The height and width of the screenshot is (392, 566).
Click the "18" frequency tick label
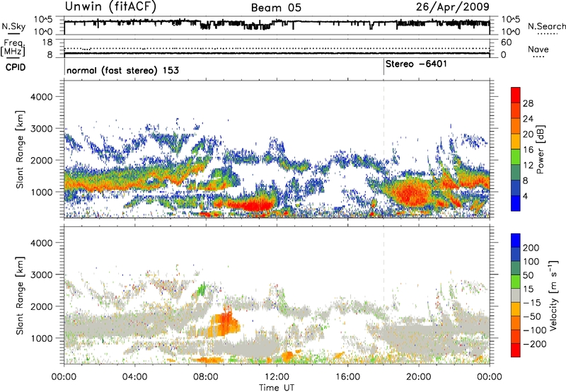pos(47,42)
